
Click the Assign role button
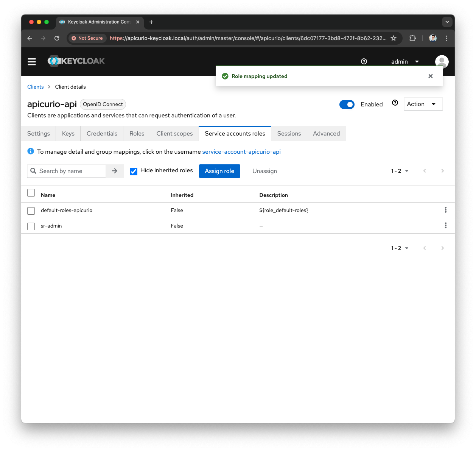219,171
